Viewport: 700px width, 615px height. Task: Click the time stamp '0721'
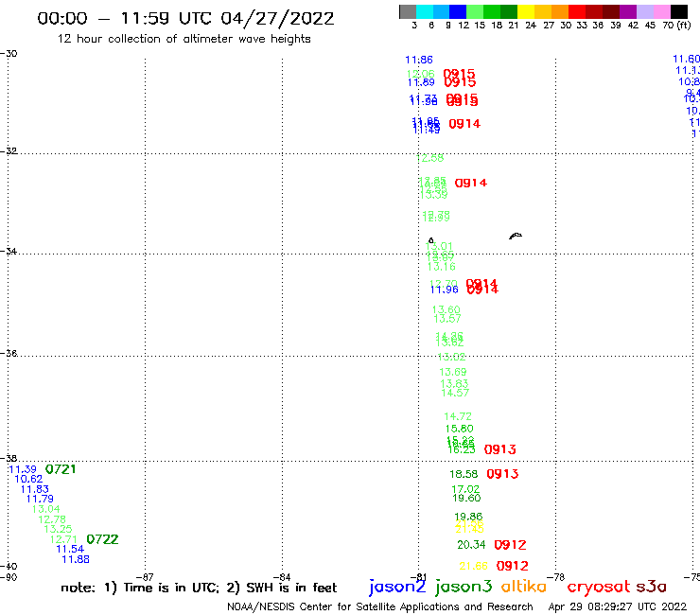61,469
